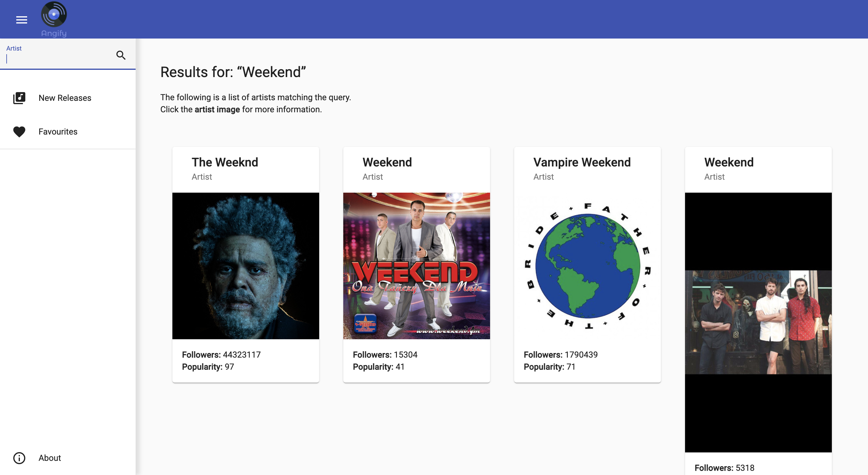Click the About info icon
The height and width of the screenshot is (475, 868).
coord(19,458)
